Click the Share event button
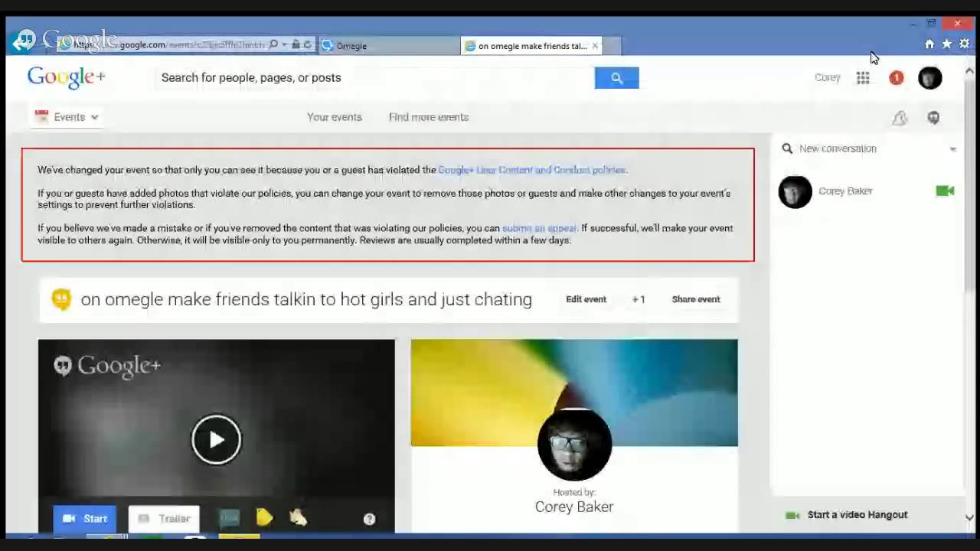 695,299
